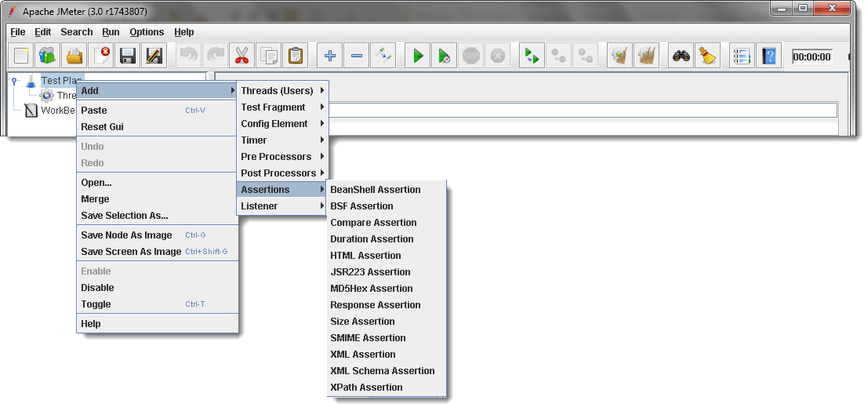
Task: Save the test plan with floppy icon
Action: tap(128, 56)
